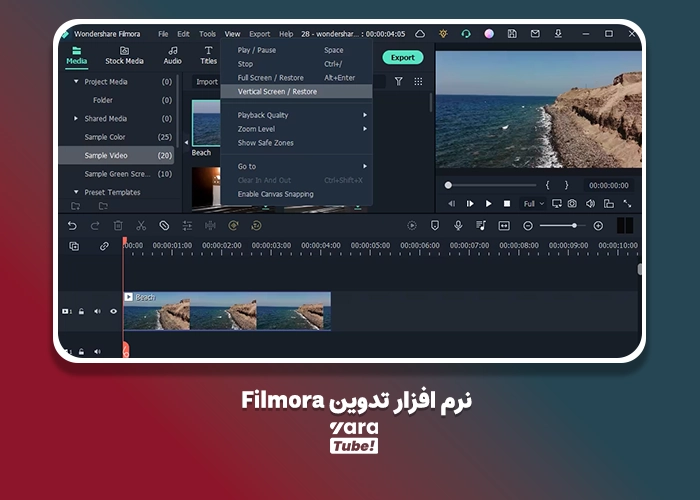Collapse the Preset Templates section
Screen dimensions: 700x500
[x=76, y=192]
